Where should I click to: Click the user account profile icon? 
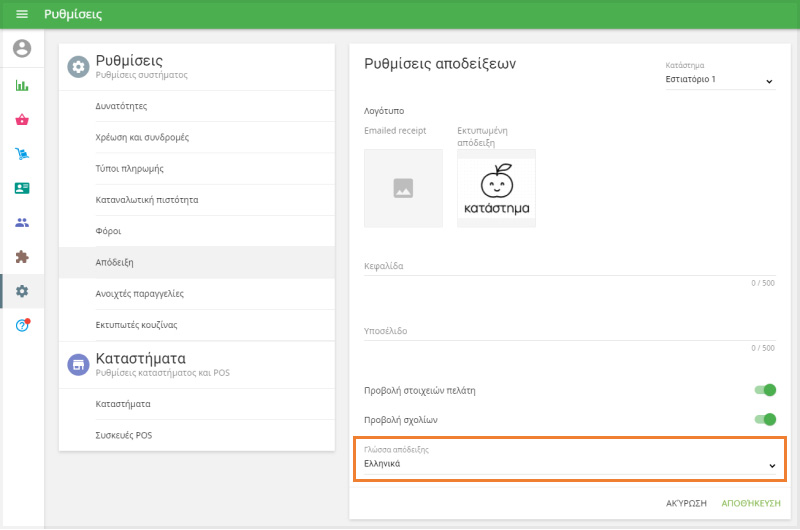click(22, 48)
